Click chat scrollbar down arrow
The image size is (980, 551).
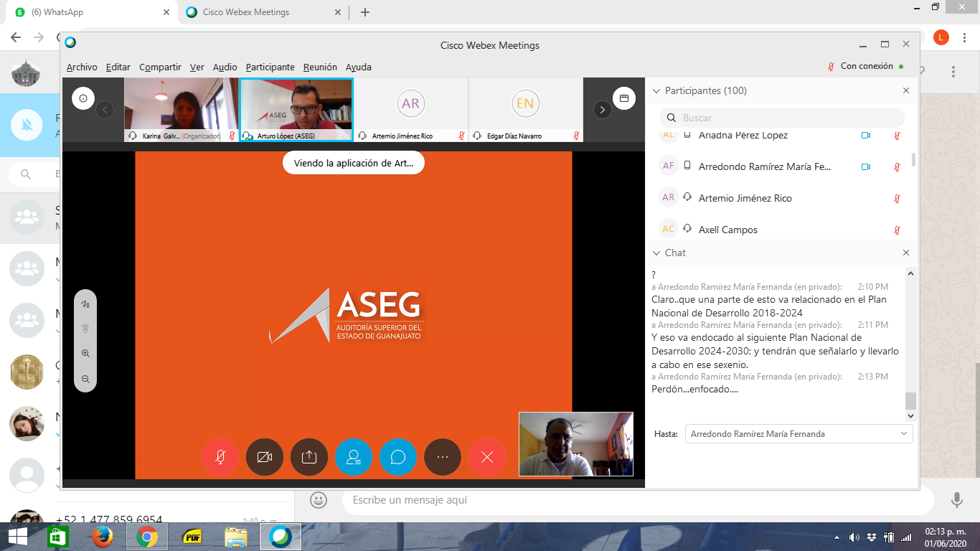(911, 415)
